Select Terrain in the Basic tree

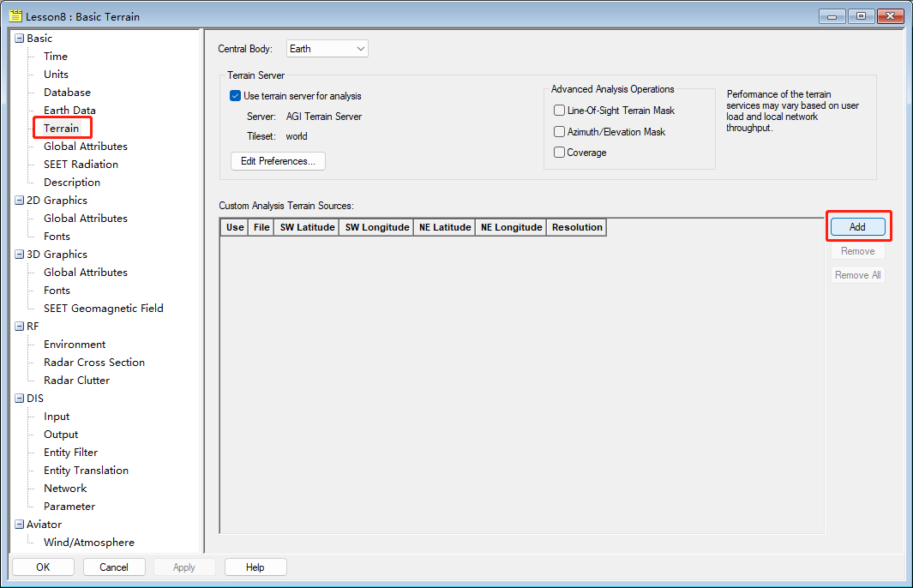62,129
